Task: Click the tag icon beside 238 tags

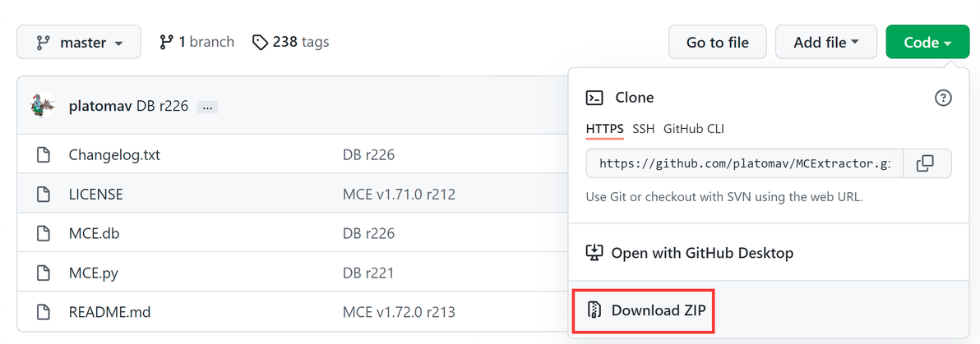Action: click(260, 42)
